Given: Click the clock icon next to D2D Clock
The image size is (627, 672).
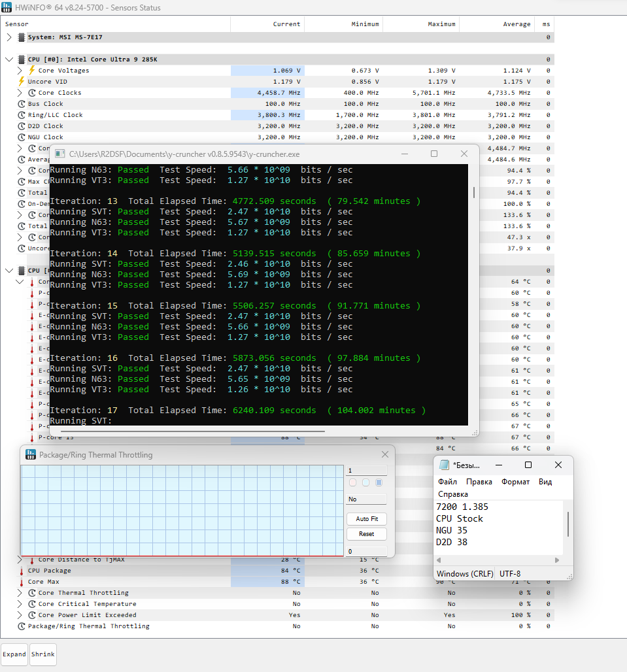Looking at the screenshot, I should pyautogui.click(x=22, y=126).
